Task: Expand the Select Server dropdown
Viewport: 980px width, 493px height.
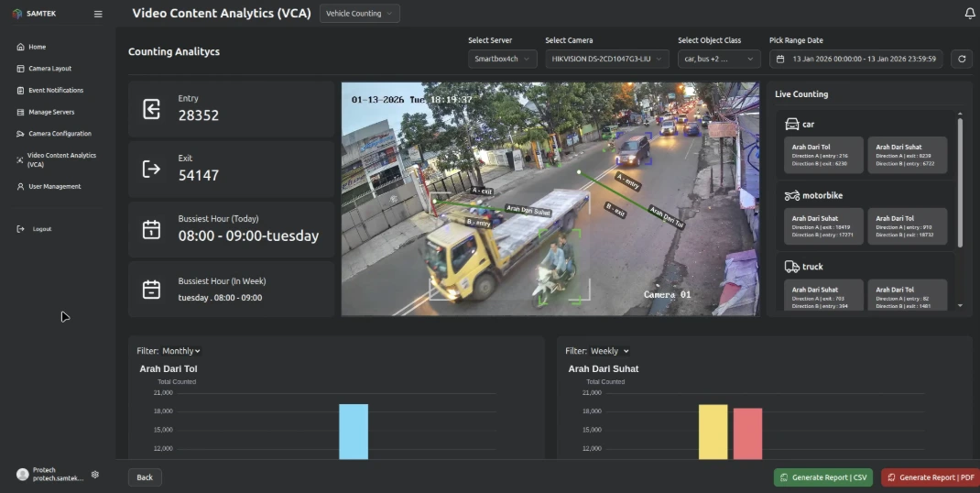Action: pyautogui.click(x=502, y=59)
